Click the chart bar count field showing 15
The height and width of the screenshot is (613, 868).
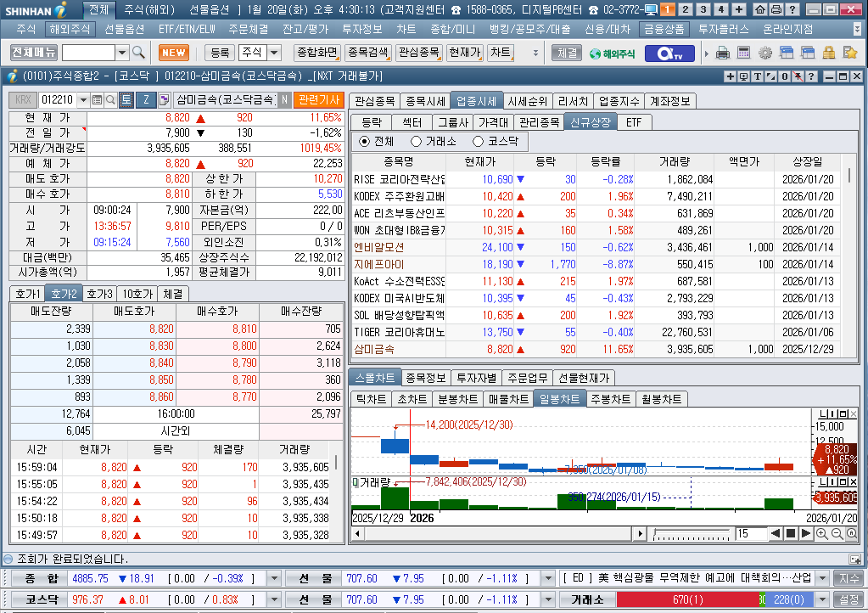point(751,534)
